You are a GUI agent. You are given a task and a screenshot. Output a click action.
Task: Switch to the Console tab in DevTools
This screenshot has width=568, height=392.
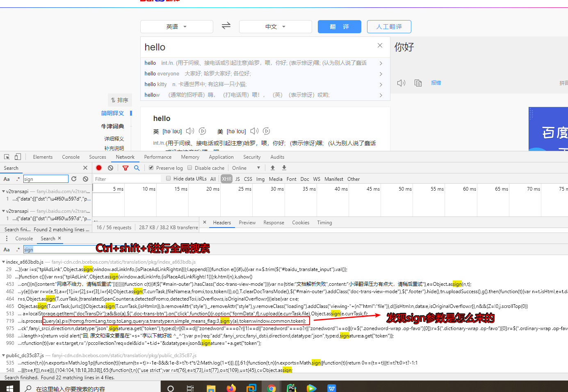point(71,157)
